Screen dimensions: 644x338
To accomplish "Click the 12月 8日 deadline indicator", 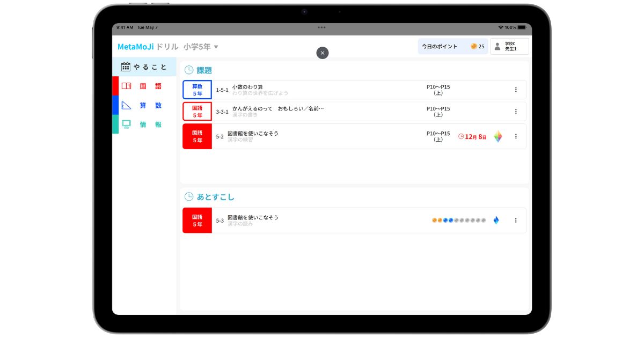I will [x=472, y=136].
